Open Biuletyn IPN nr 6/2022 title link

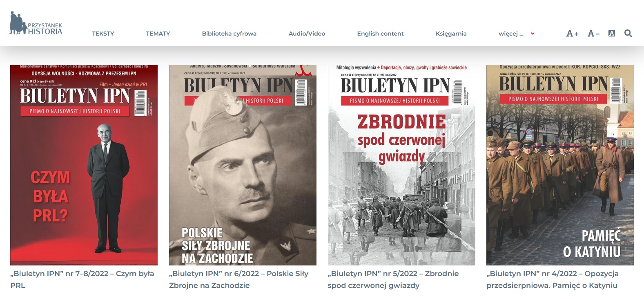(x=239, y=279)
